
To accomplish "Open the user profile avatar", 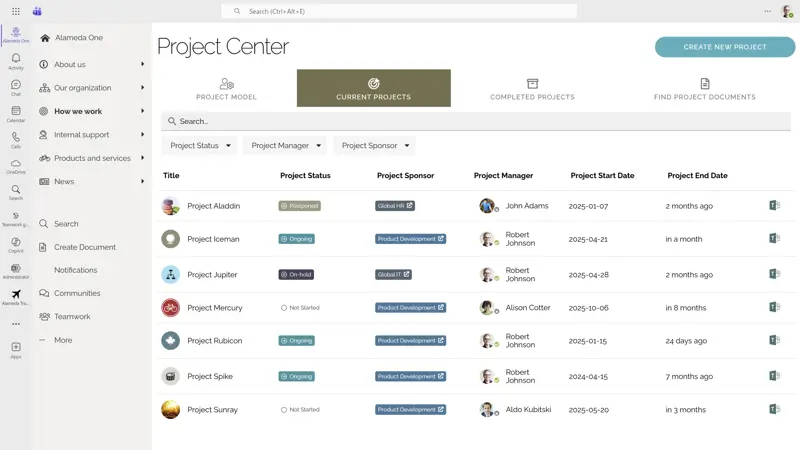I will click(787, 11).
